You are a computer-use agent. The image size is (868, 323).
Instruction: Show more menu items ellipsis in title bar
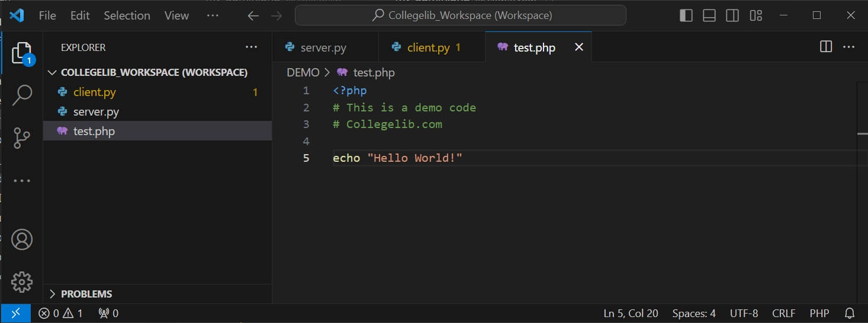point(212,15)
